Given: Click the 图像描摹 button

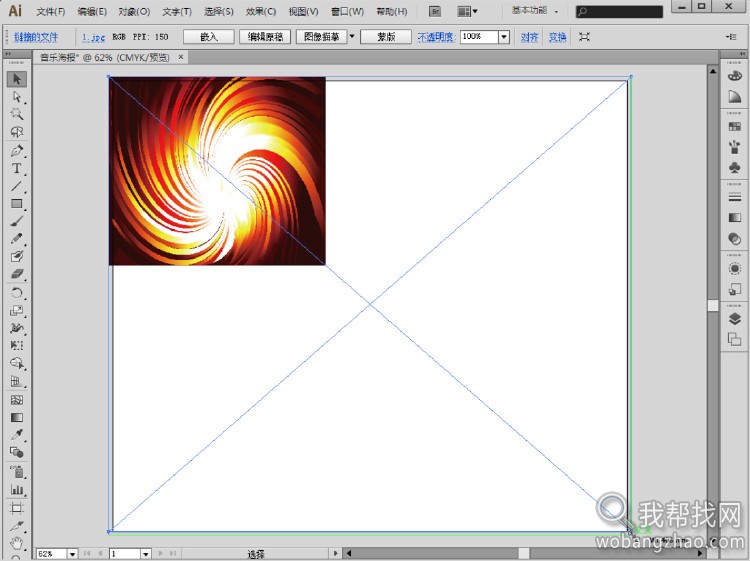Looking at the screenshot, I should tap(321, 36).
